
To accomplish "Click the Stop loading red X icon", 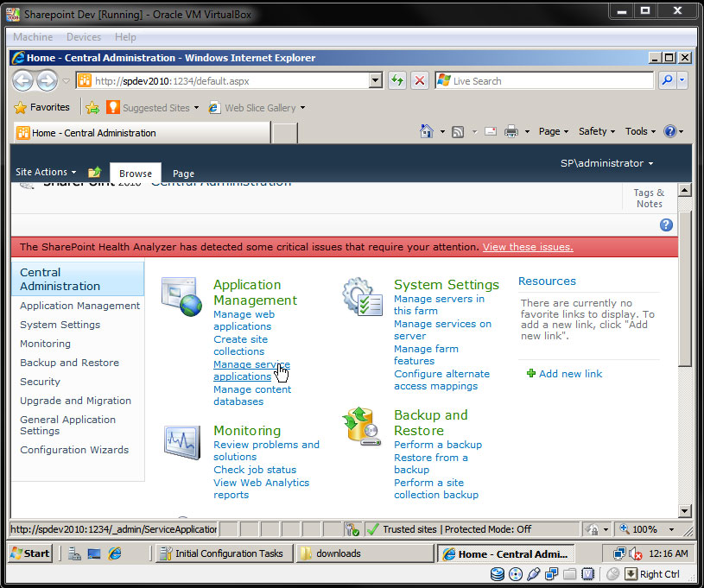I will tap(420, 81).
